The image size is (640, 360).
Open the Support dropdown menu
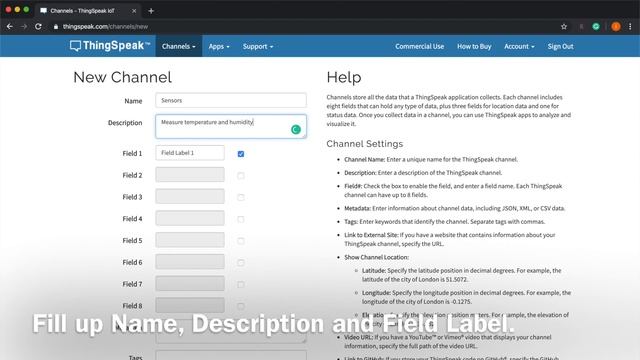tap(258, 46)
